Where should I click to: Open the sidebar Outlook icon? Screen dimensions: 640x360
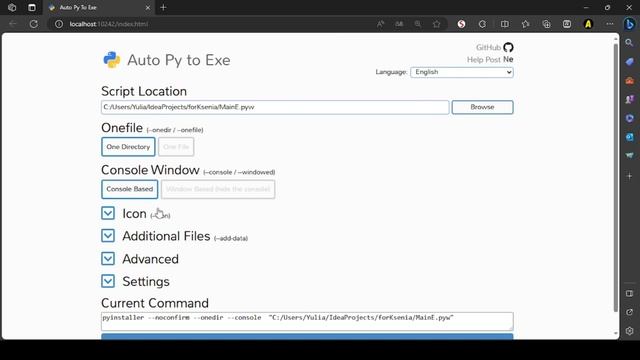pos(629,137)
